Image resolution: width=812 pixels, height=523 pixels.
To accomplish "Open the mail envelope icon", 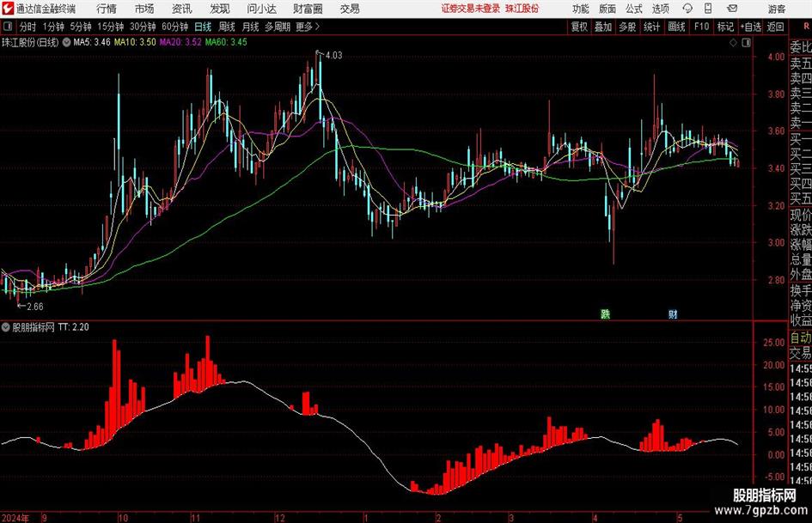I will (732, 9).
